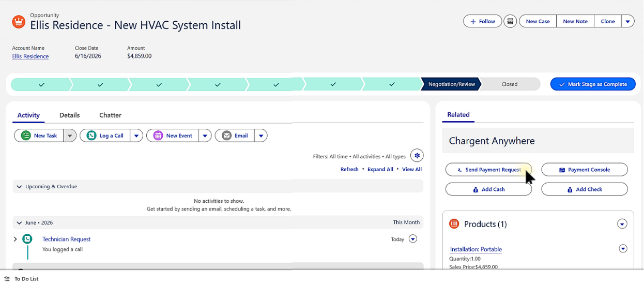This screenshot has width=644, height=285.
Task: Open the Technician Request row action menu
Action: [x=412, y=239]
